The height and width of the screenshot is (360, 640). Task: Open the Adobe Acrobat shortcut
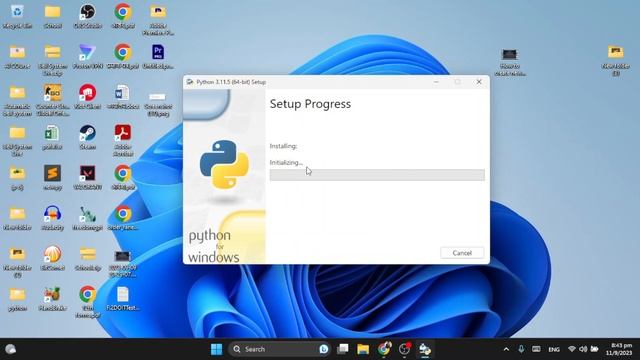tap(123, 141)
